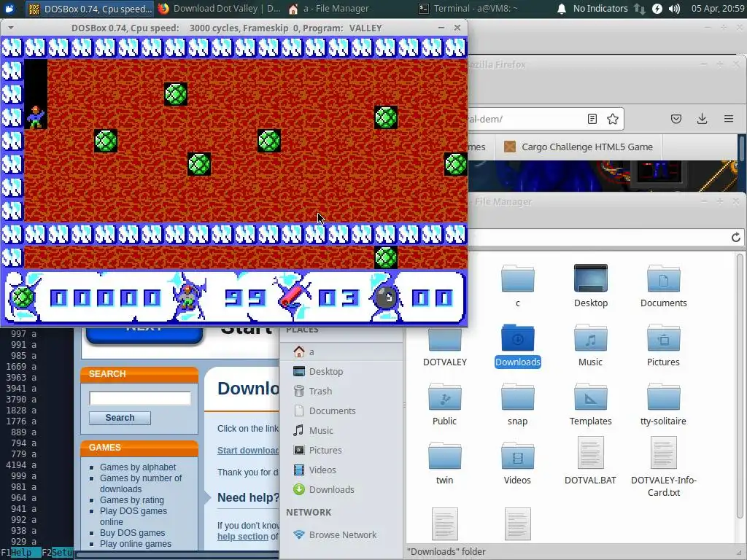Screen dimensions: 747x560
Task: Click the bomb icon in status bar
Action: [x=387, y=298]
